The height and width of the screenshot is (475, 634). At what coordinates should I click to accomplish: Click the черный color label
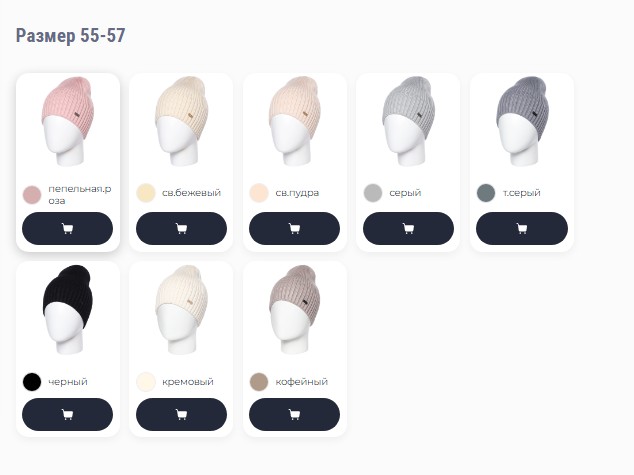[68, 382]
